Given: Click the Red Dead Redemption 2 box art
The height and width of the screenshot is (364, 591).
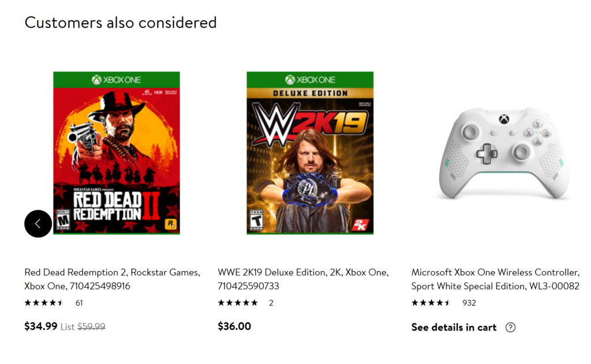Looking at the screenshot, I should pyautogui.click(x=116, y=154).
